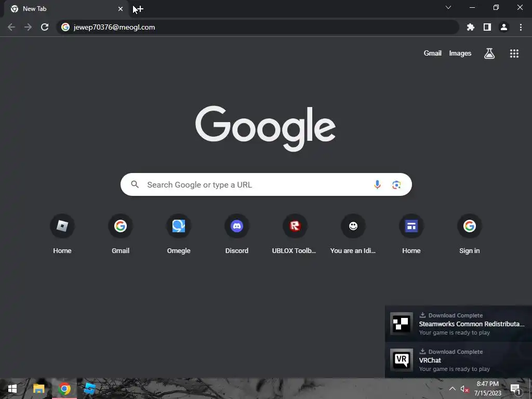Open the 'You are an Idi...' shortcut
The image size is (532, 399).
click(x=353, y=234)
